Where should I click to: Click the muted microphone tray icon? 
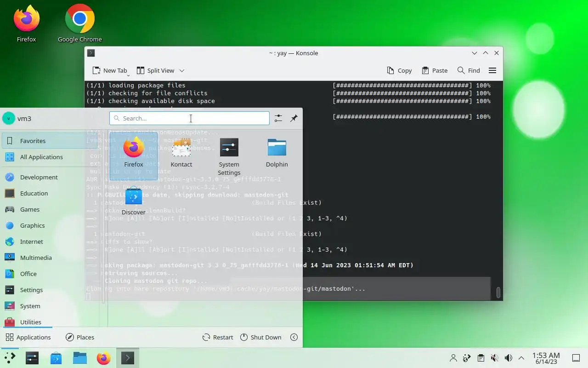(x=494, y=358)
